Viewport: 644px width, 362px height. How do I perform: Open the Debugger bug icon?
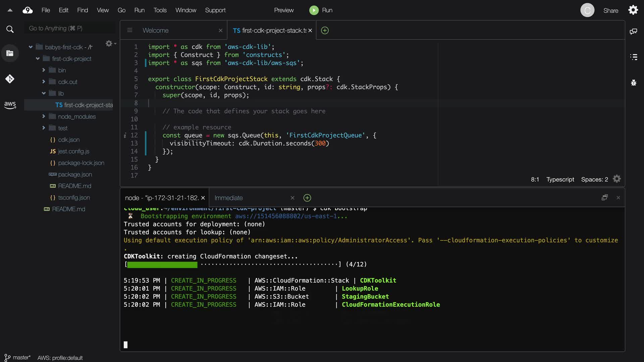coord(633,82)
